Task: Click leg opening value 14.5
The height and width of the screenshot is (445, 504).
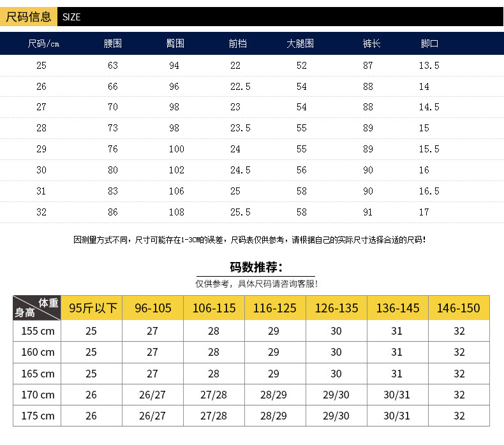Action: [x=429, y=107]
